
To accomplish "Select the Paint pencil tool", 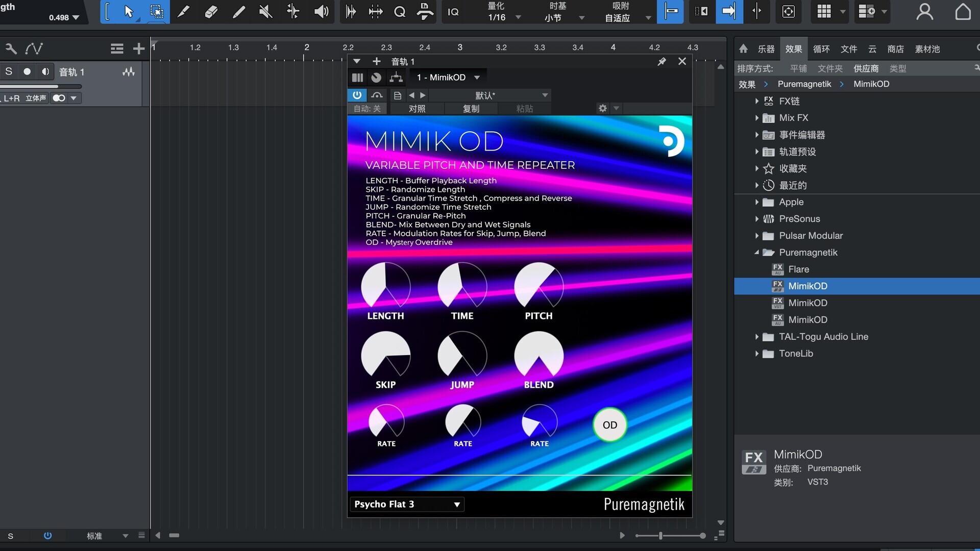I will tap(238, 11).
